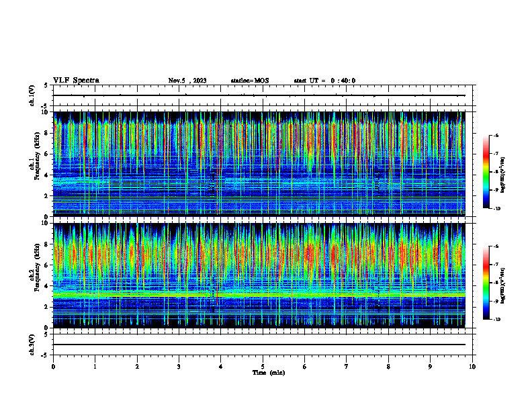Click time axis tick label "9"
The width and height of the screenshot is (532, 411).
[430, 367]
